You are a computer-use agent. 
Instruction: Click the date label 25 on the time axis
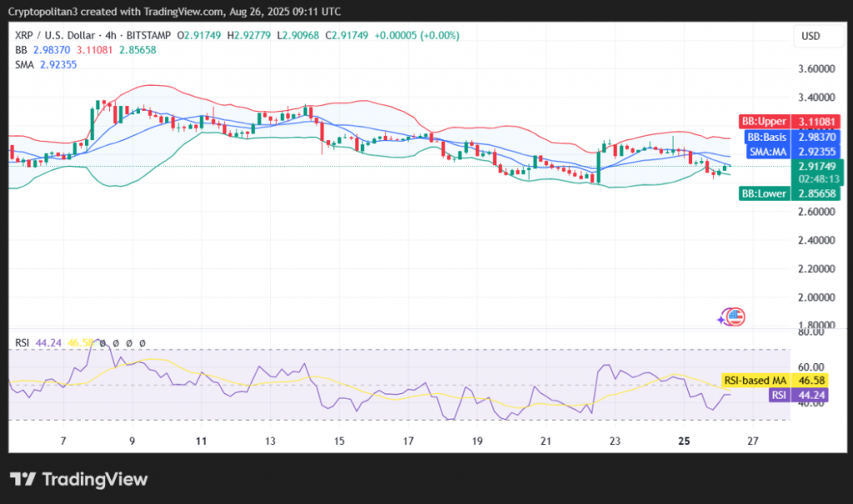tap(684, 441)
